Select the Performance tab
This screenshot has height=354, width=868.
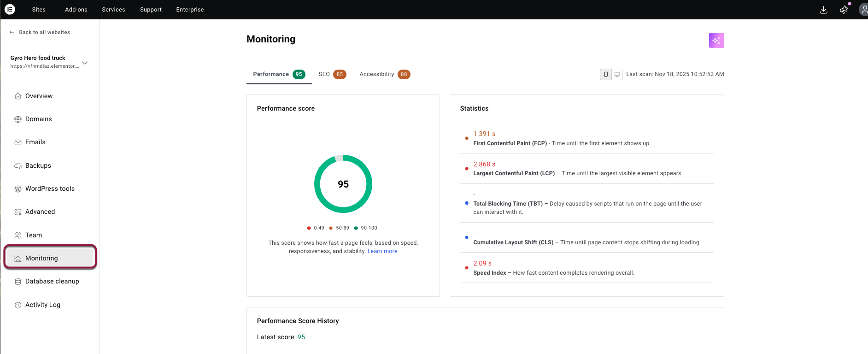(x=278, y=74)
